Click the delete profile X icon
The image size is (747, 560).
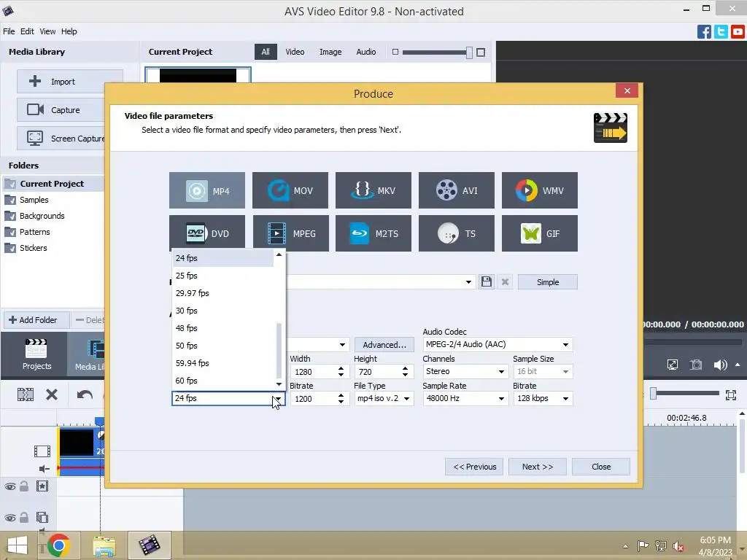coord(505,282)
